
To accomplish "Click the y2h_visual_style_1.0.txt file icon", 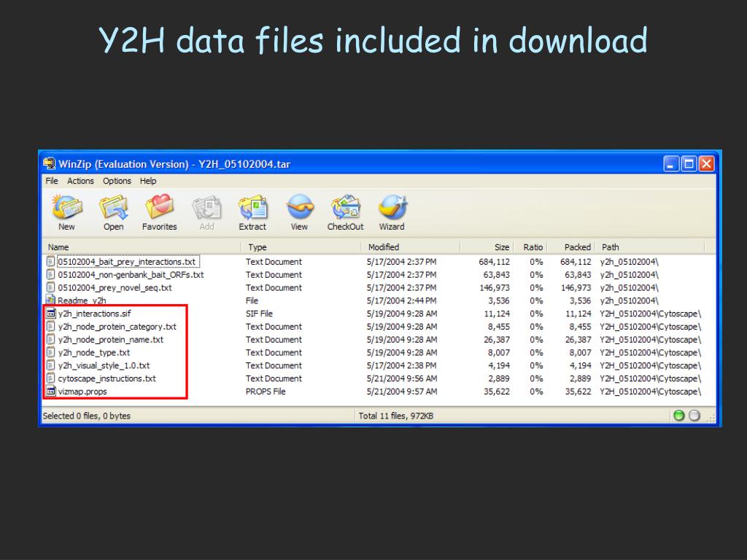I will tap(50, 365).
